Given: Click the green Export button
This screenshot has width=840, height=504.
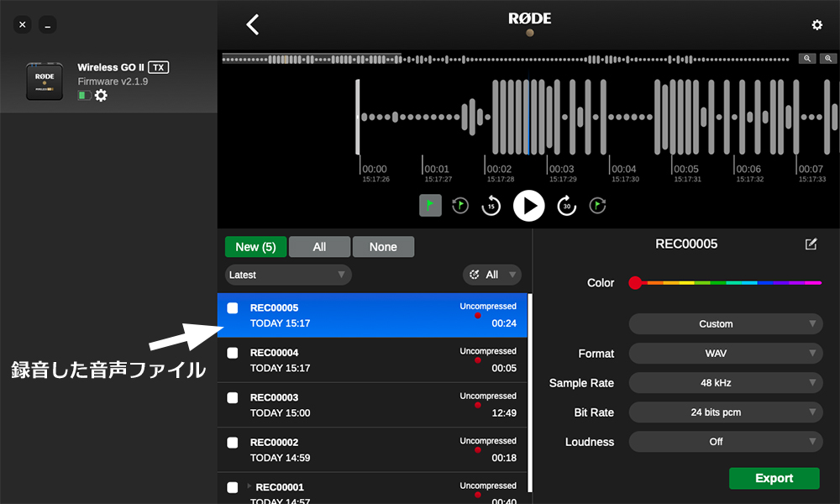Looking at the screenshot, I should [774, 478].
